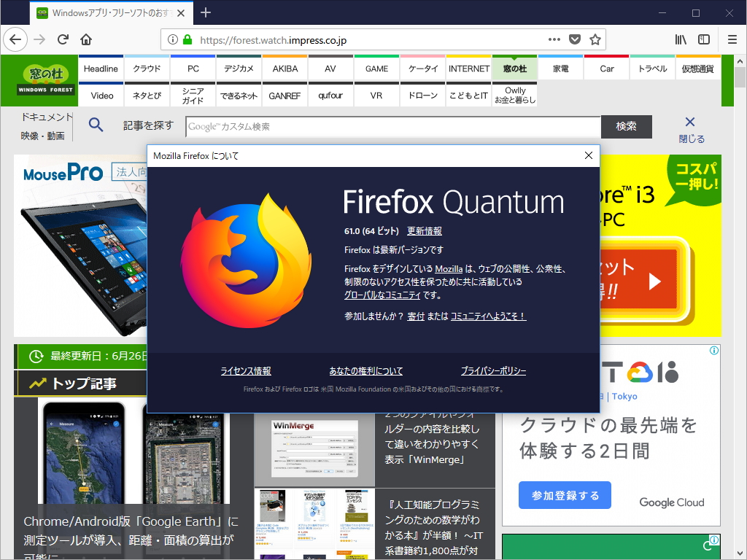
Task: Bookmark this page with the star icon
Action: click(x=595, y=39)
